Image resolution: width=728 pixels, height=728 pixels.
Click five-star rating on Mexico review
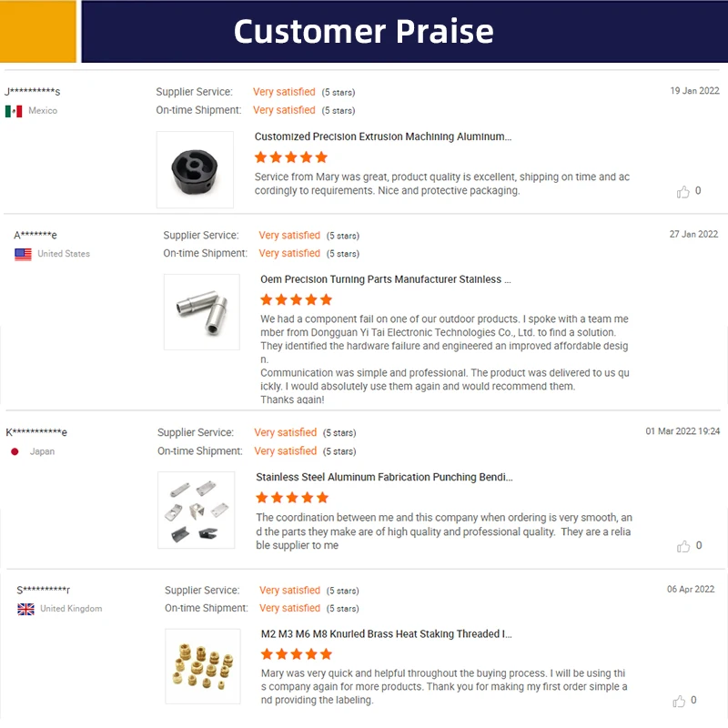290,157
